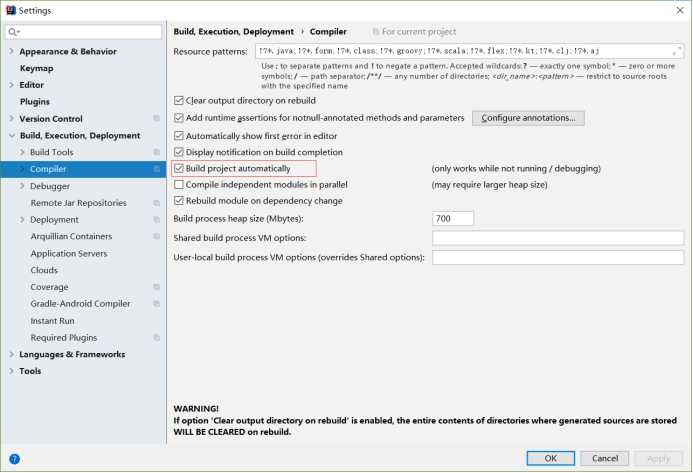The height and width of the screenshot is (473, 693).
Task: Expand Appearance & Behavior section
Action: (x=11, y=51)
